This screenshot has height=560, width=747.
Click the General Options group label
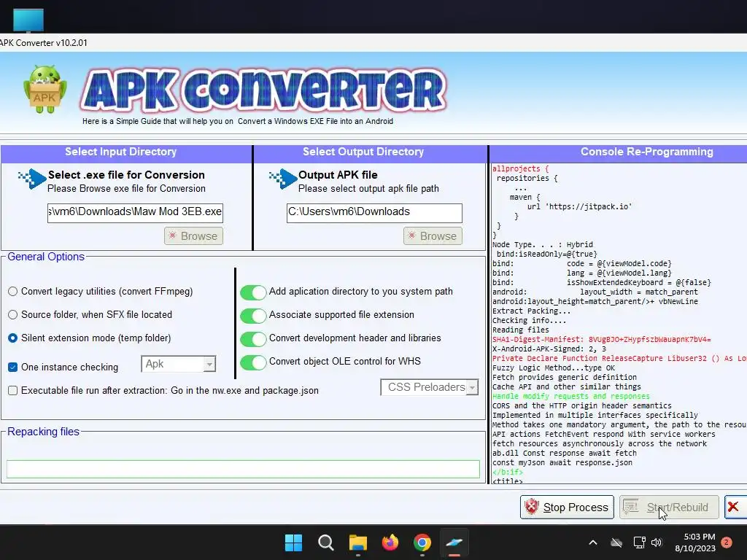[x=46, y=257]
